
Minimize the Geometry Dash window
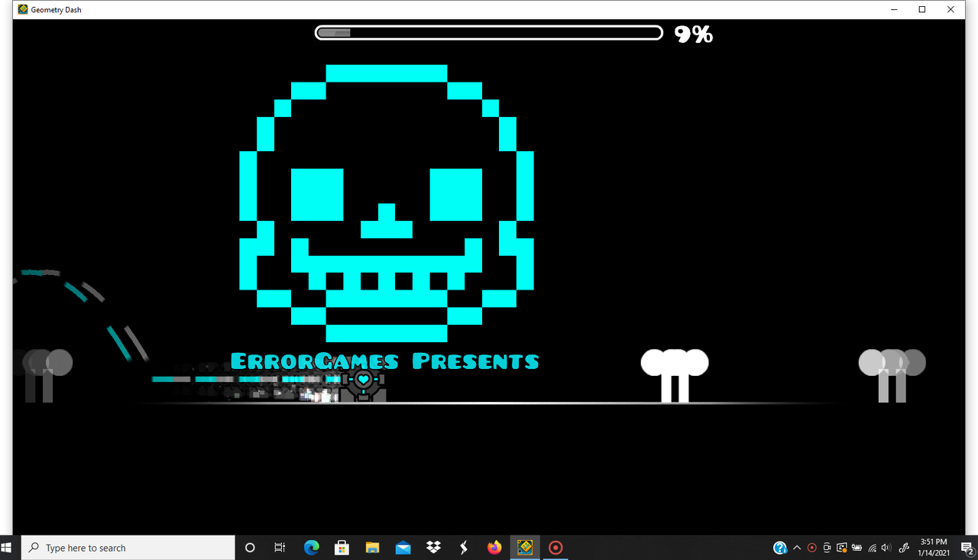point(894,10)
